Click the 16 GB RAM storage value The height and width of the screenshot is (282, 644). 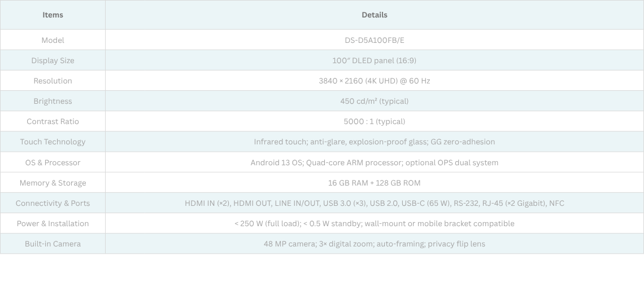(x=374, y=183)
